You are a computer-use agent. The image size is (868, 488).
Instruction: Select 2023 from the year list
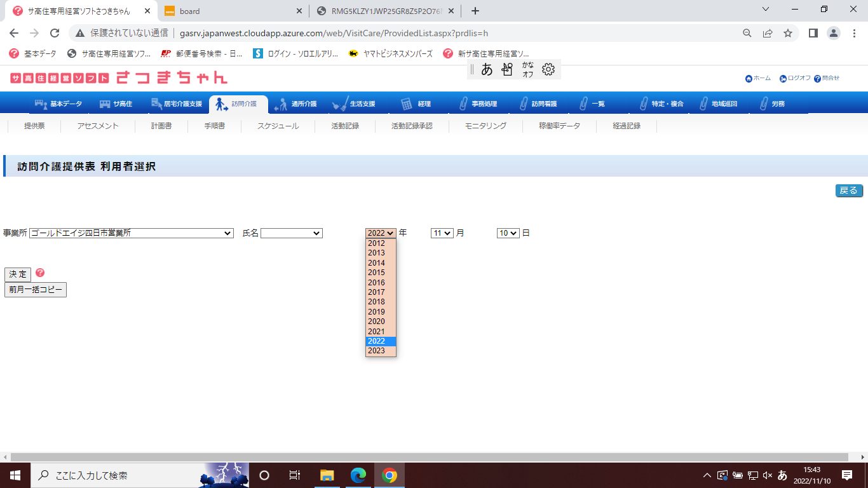click(377, 351)
